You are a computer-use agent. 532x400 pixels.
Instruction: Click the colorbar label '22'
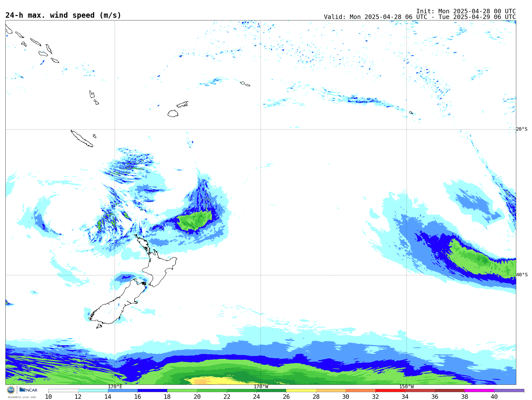[227, 397]
